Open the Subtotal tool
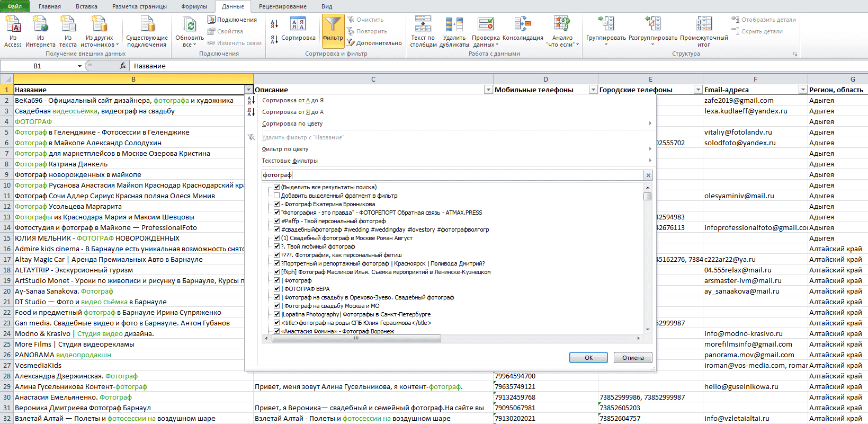 tap(704, 32)
